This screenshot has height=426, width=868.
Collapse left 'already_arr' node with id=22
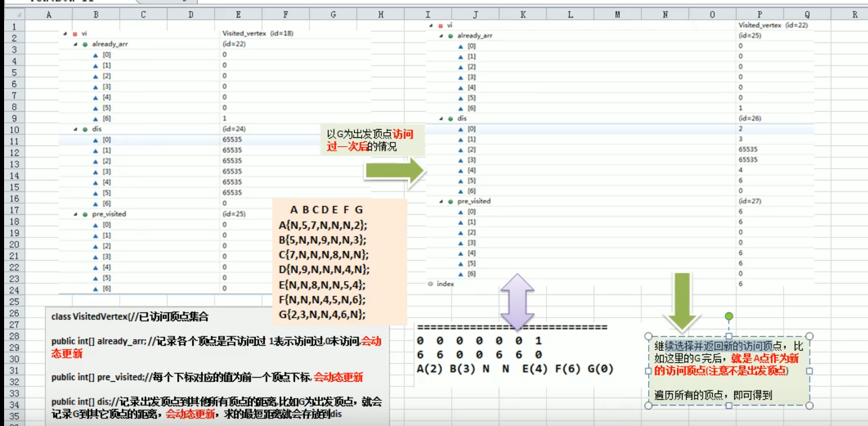[x=76, y=44]
